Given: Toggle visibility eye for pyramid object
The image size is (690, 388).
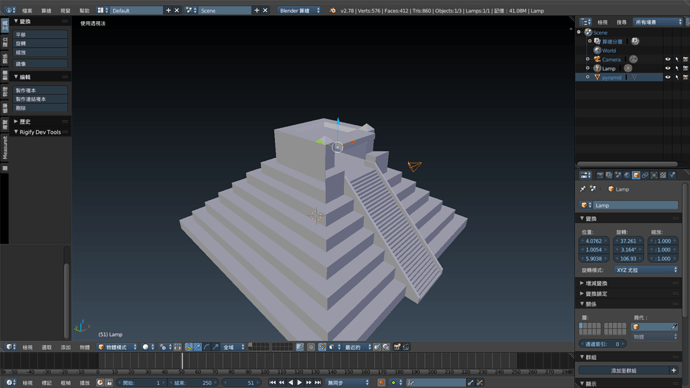Looking at the screenshot, I should click(x=668, y=77).
